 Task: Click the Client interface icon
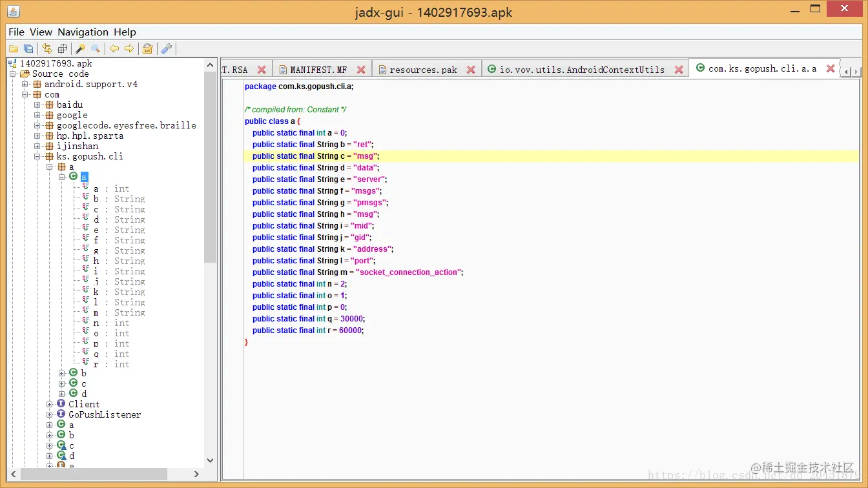pos(61,404)
